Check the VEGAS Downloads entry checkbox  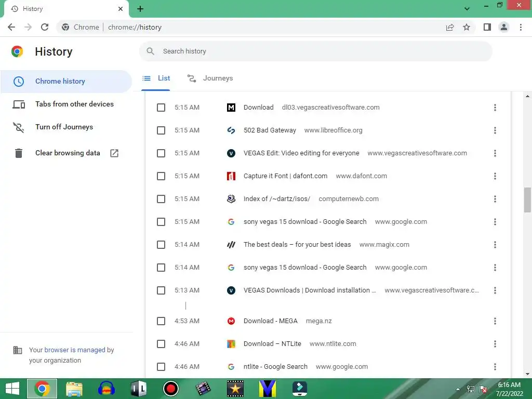161,290
